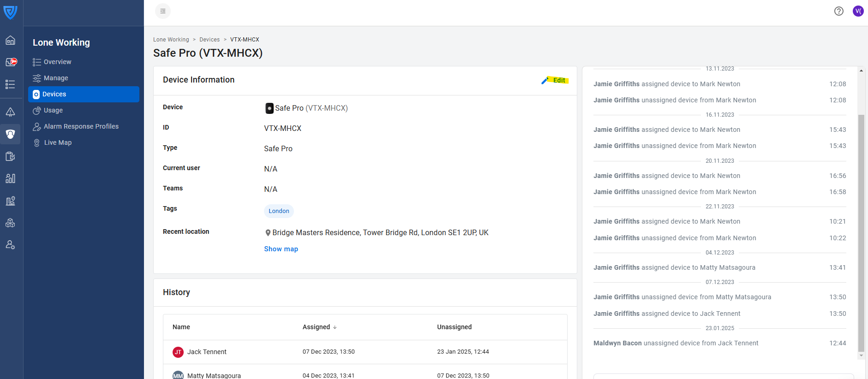Open the notifications icon with red badge
Screen dimensions: 868x379
[11, 62]
